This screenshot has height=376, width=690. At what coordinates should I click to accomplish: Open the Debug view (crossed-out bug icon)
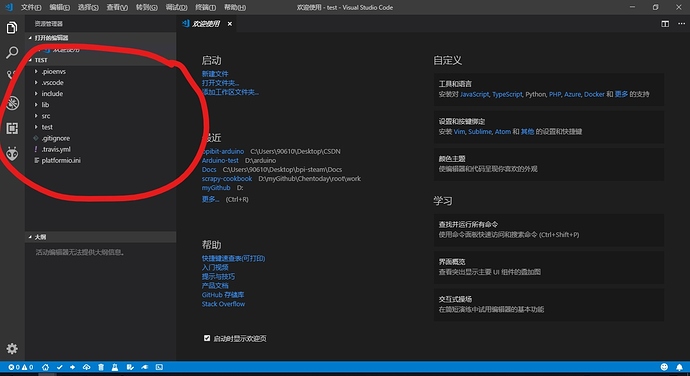tap(12, 103)
